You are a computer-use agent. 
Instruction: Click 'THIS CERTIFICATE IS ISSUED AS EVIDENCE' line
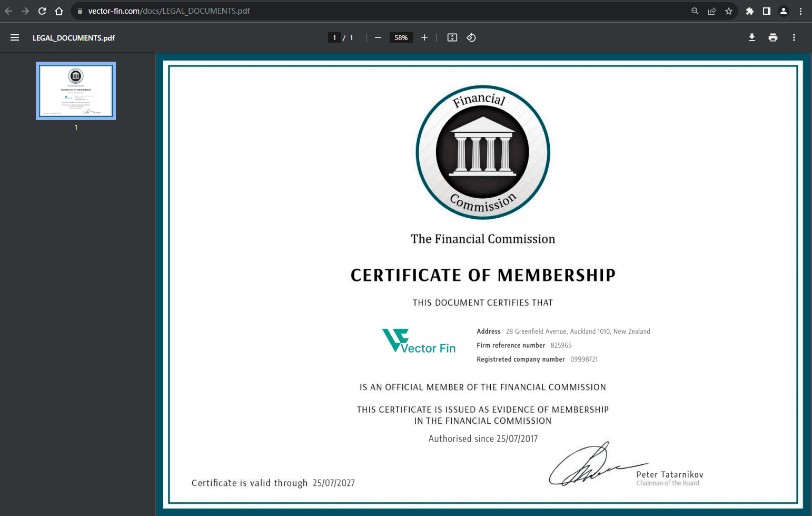(x=483, y=410)
